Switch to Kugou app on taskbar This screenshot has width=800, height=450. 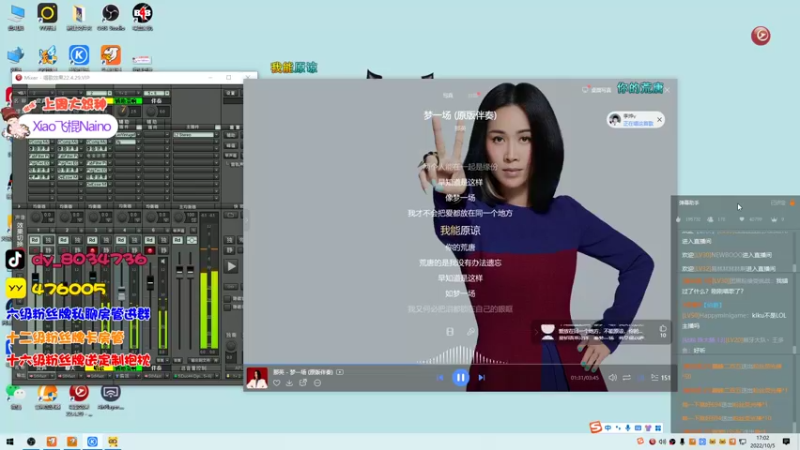[x=92, y=441]
